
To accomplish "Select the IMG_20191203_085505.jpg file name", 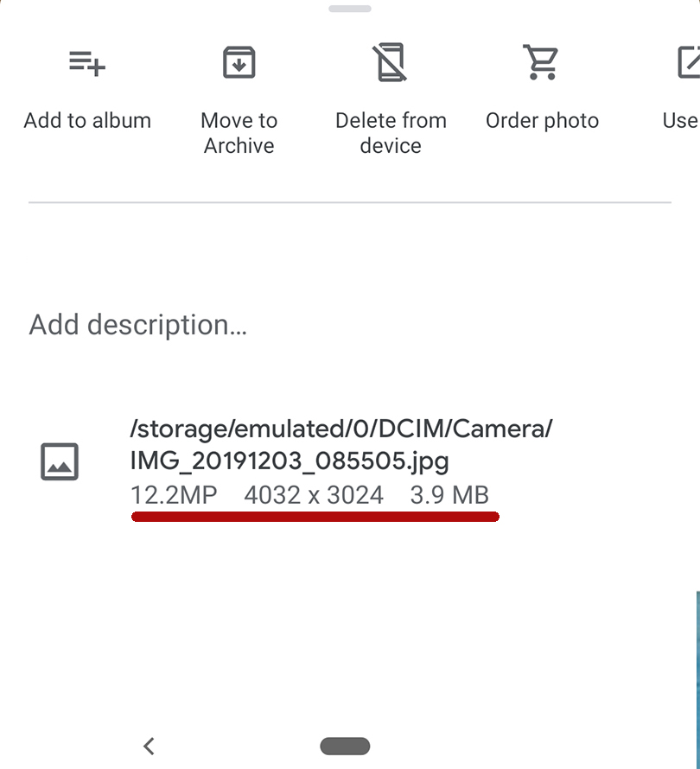I will coord(290,461).
